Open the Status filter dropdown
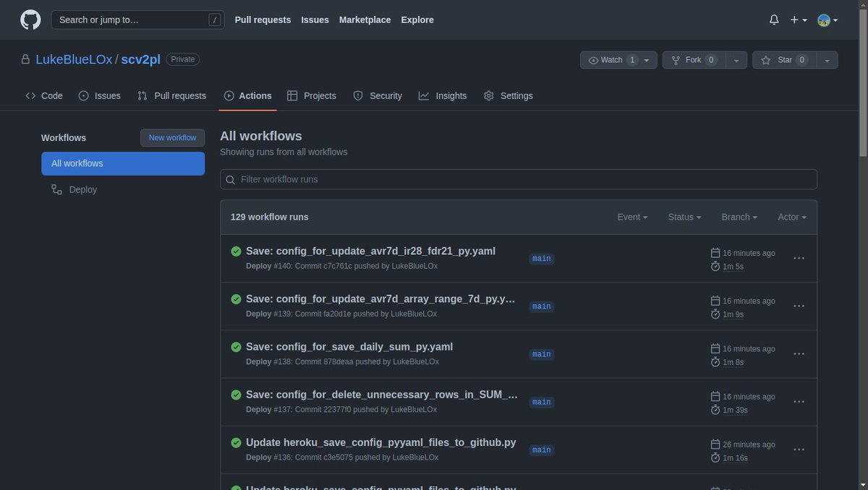This screenshot has width=868, height=490. [x=684, y=217]
